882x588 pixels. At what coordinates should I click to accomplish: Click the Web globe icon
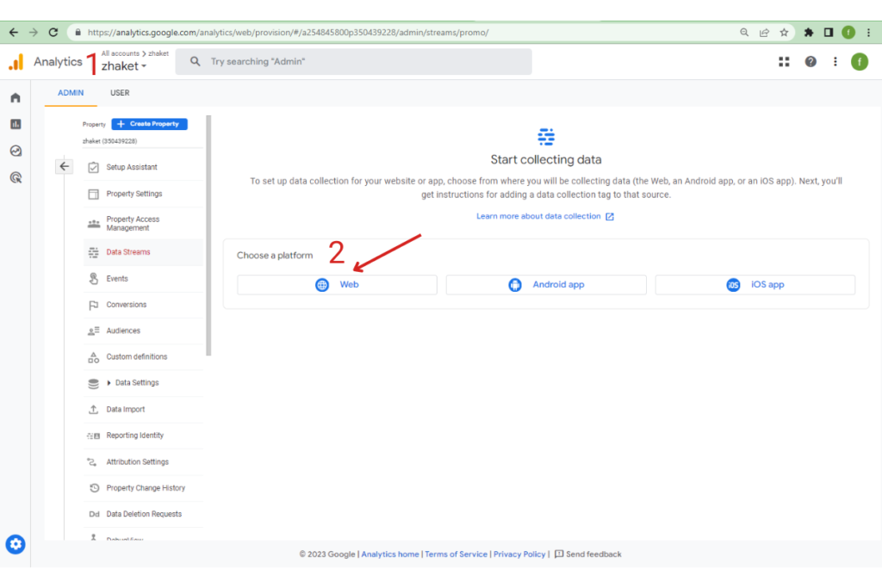[x=322, y=285]
